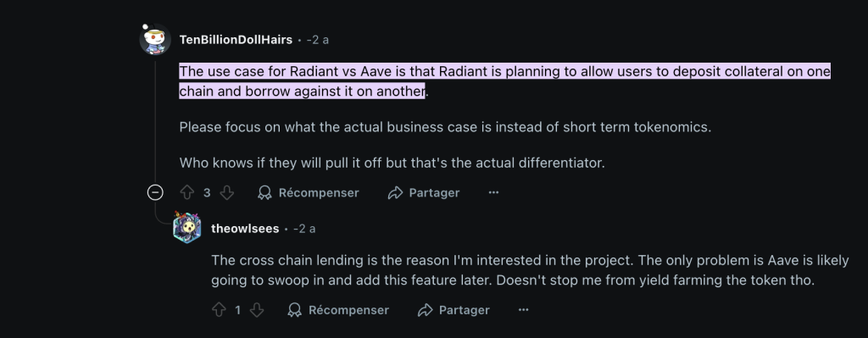Click Partager under theowlsees' reply
The image size is (868, 338).
coord(454,310)
